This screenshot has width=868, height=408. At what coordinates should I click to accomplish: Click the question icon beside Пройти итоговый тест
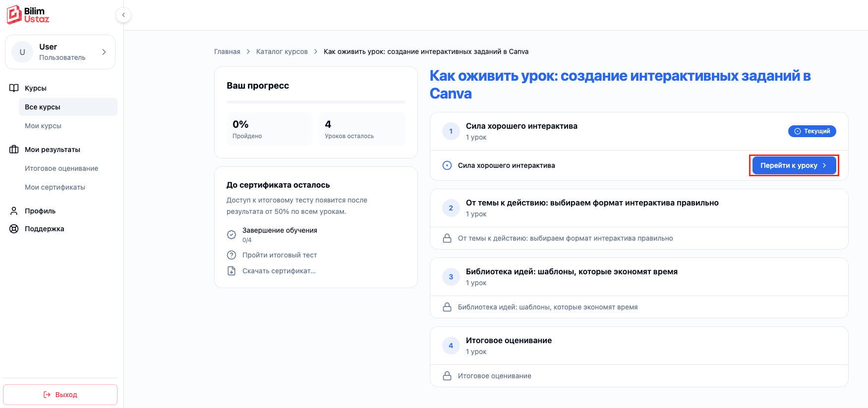click(x=231, y=255)
